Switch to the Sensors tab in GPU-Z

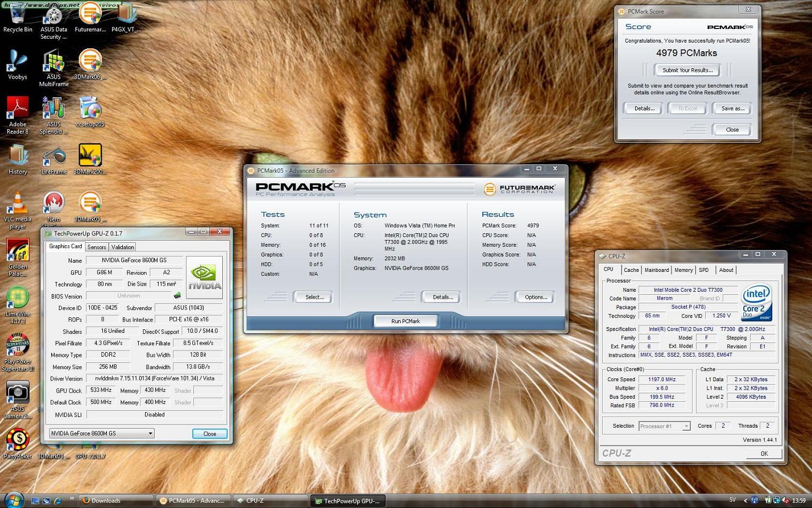pyautogui.click(x=97, y=247)
